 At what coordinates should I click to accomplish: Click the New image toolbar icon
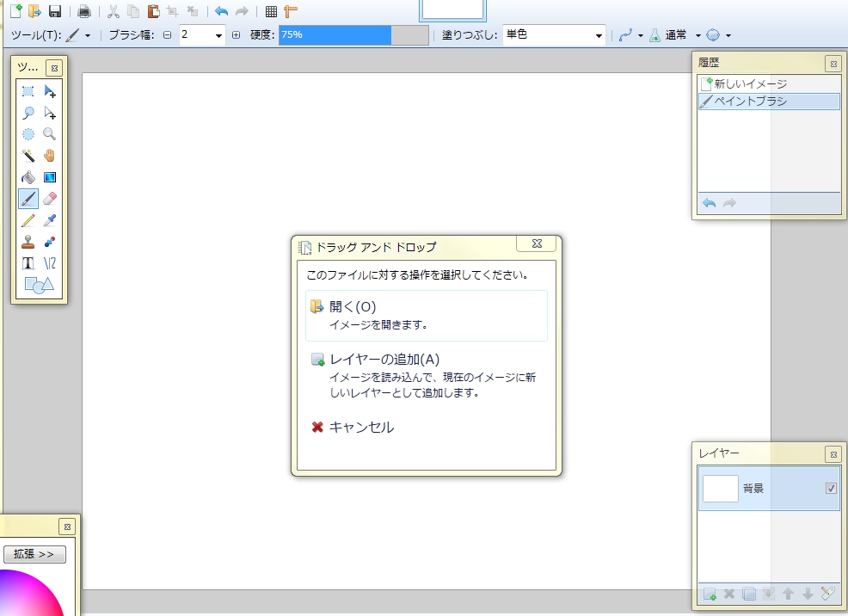click(x=16, y=11)
